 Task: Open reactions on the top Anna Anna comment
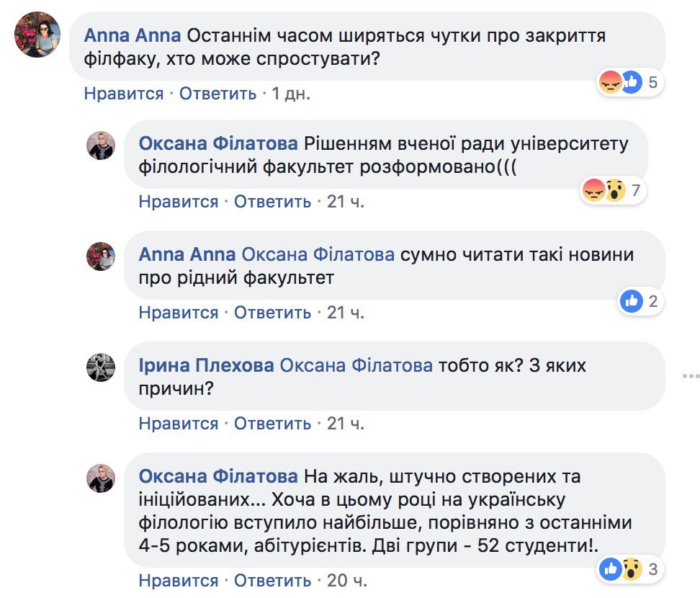click(x=629, y=83)
